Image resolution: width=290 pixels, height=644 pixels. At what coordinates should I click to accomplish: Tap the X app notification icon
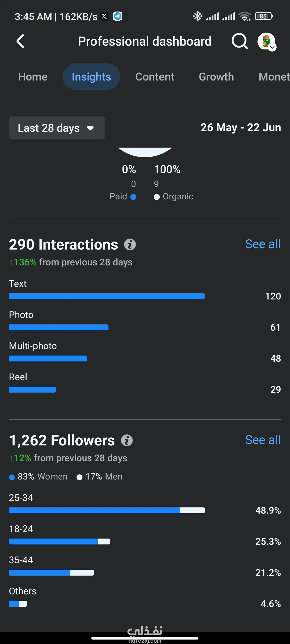coord(104,16)
